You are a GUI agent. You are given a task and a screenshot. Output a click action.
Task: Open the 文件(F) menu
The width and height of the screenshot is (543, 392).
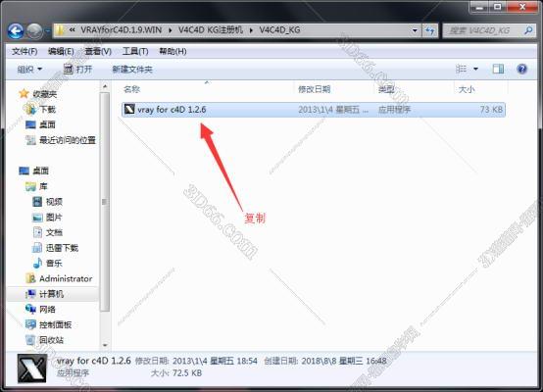click(x=25, y=51)
